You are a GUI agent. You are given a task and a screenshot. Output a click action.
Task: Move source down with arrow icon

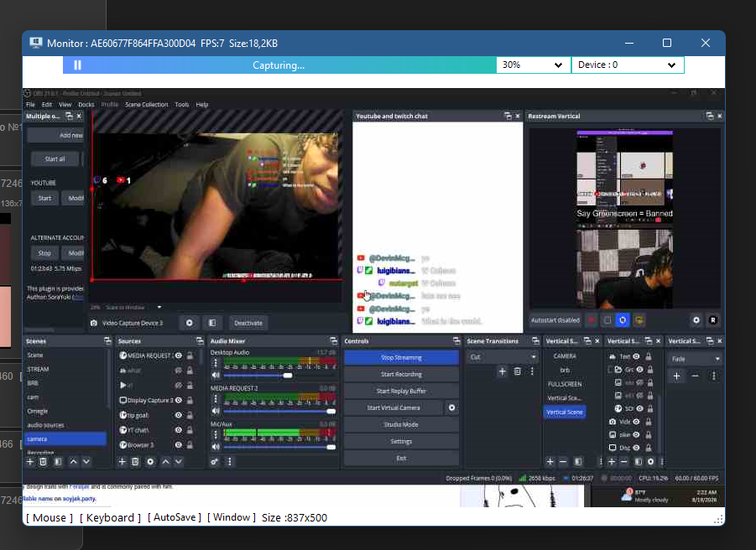pyautogui.click(x=179, y=462)
